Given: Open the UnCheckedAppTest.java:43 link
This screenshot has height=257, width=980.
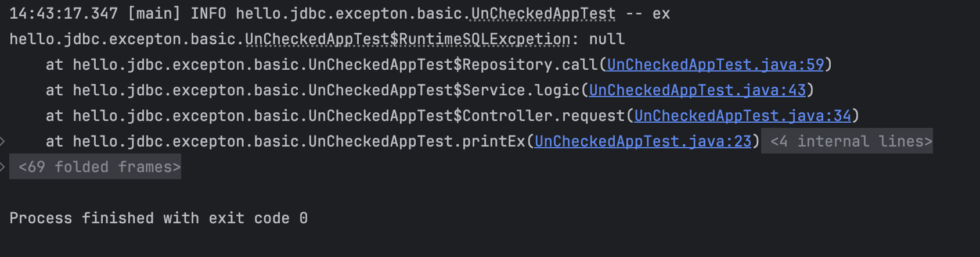Looking at the screenshot, I should 697,90.
